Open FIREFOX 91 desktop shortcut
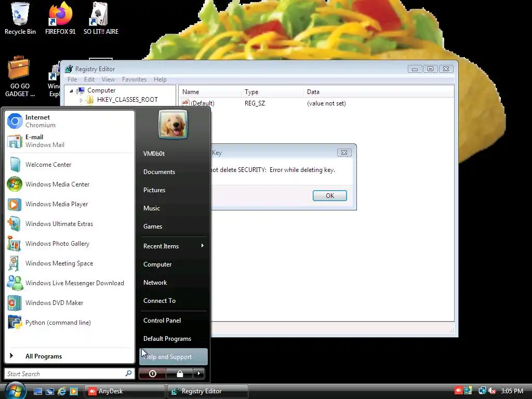The width and height of the screenshot is (532, 399). coord(60,19)
